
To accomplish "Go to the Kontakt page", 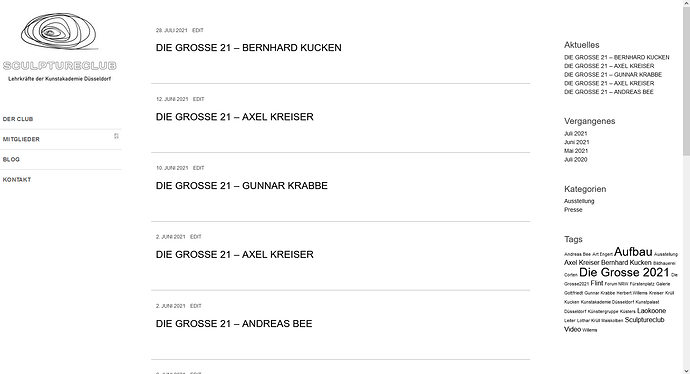I will pyautogui.click(x=17, y=180).
